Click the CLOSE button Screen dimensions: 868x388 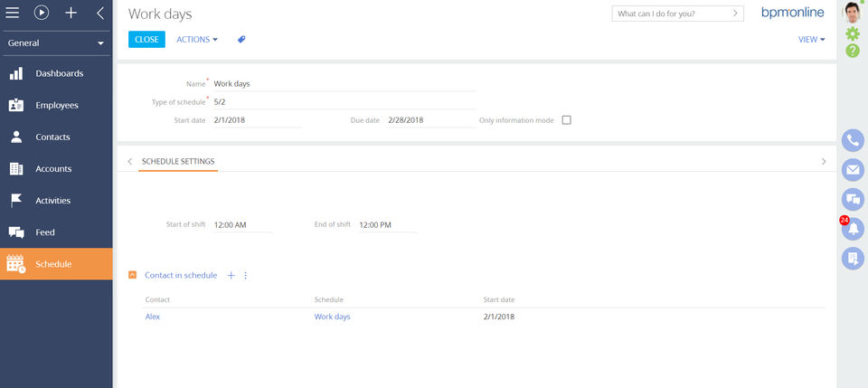pyautogui.click(x=146, y=39)
